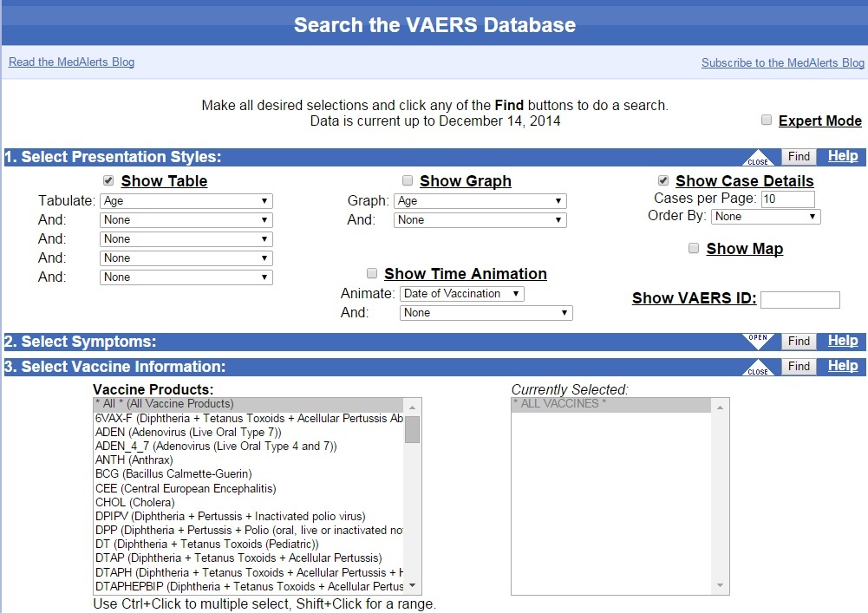
Task: Select the DPIPV vaccine product entry
Action: click(249, 516)
